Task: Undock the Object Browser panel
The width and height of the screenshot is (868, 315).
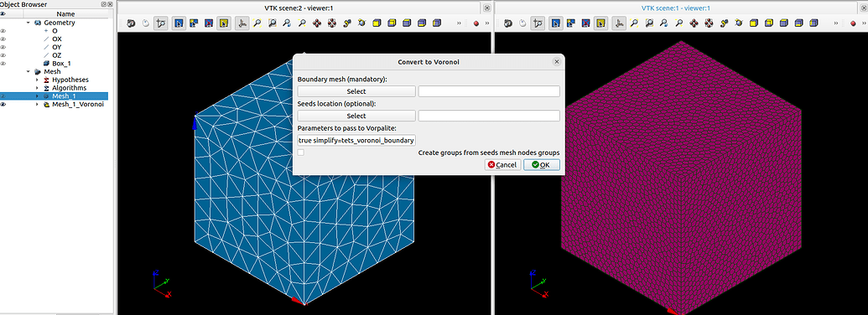Action: click(x=103, y=4)
